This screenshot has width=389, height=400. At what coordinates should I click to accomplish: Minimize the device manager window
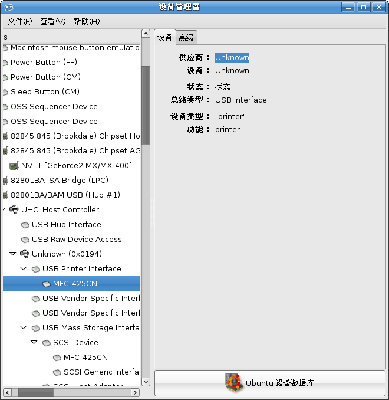[x=348, y=7]
